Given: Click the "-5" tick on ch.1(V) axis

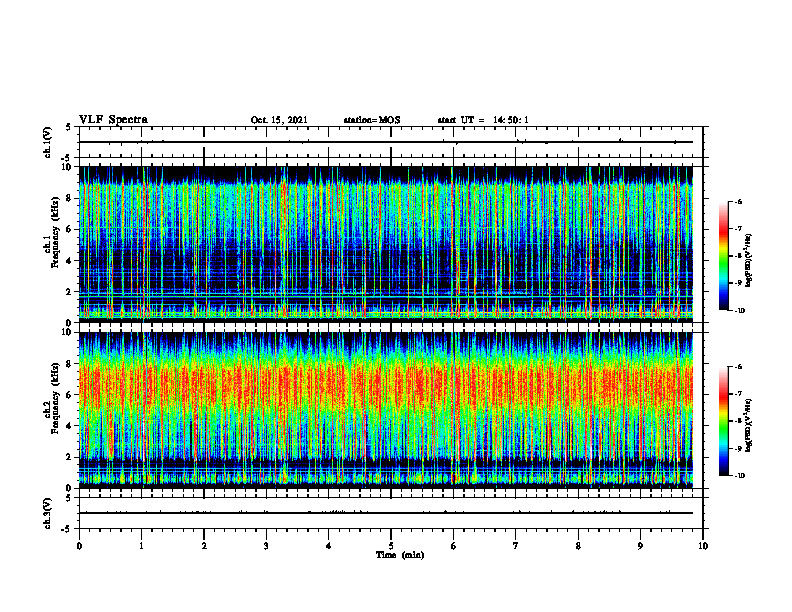Looking at the screenshot, I should (x=68, y=158).
